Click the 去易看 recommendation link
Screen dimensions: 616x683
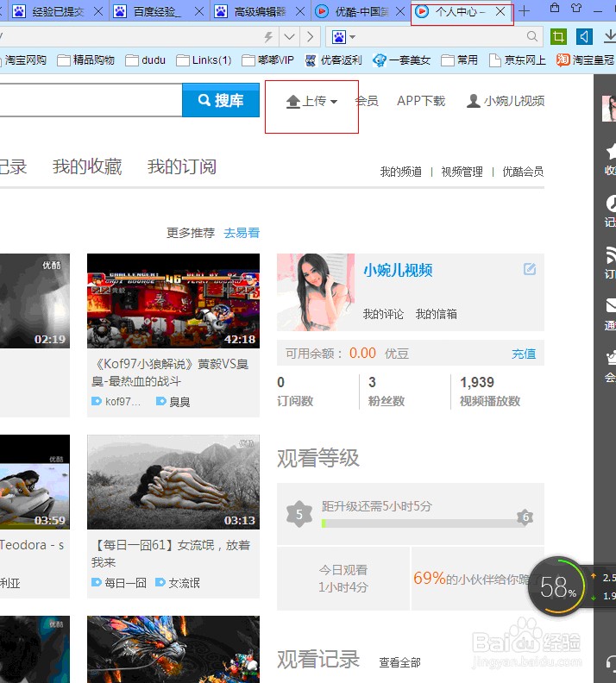pyautogui.click(x=242, y=233)
